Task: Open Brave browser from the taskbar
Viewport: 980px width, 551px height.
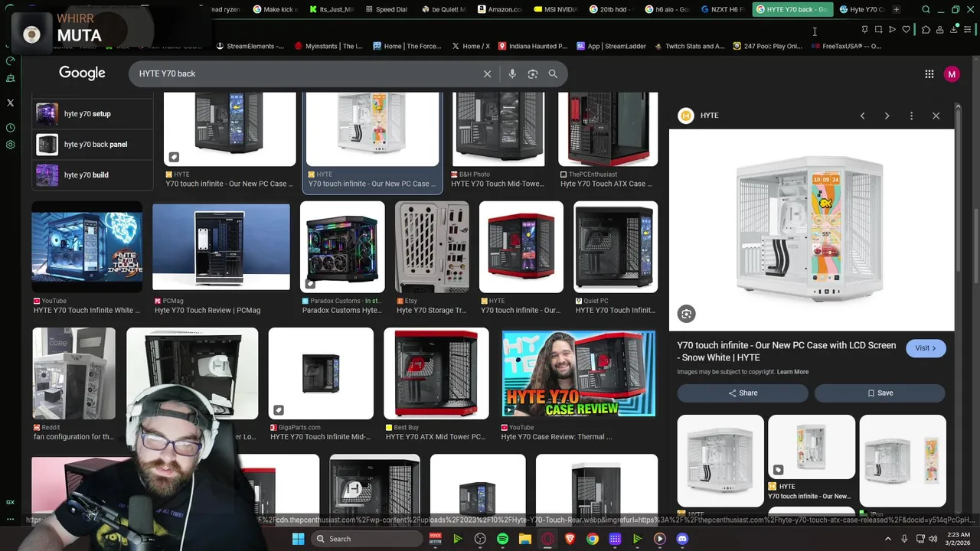Action: (570, 539)
